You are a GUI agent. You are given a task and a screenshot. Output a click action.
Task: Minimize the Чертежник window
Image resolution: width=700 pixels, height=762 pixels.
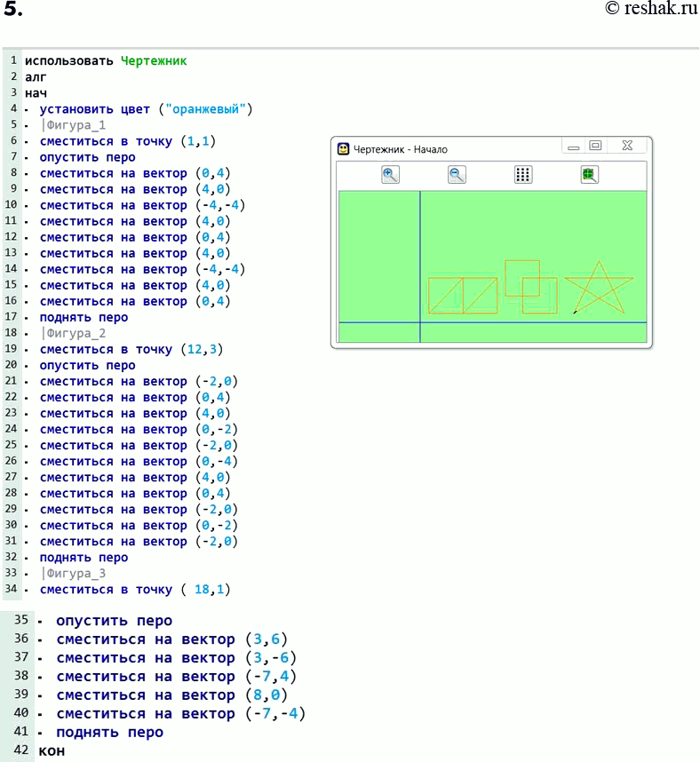tap(574, 146)
